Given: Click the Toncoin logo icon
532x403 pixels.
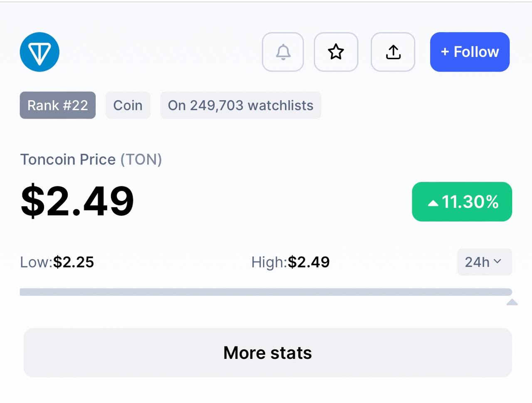Looking at the screenshot, I should click(x=39, y=52).
